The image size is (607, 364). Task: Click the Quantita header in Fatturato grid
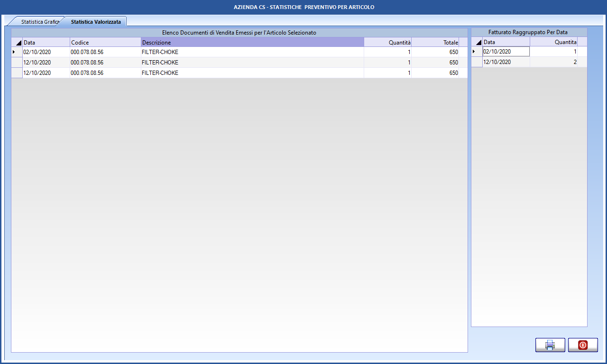point(553,42)
